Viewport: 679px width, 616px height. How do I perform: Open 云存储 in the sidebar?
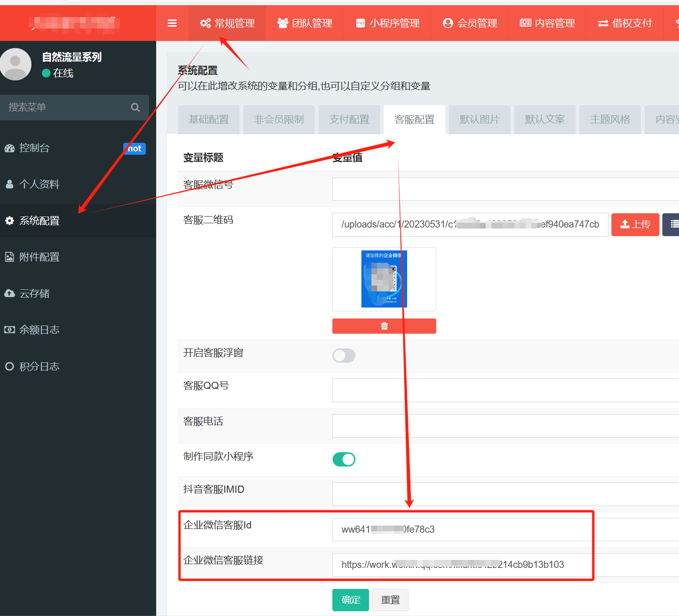[78, 293]
